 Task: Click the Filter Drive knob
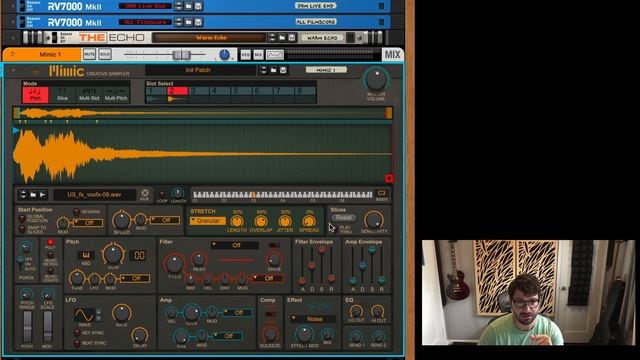tap(274, 259)
